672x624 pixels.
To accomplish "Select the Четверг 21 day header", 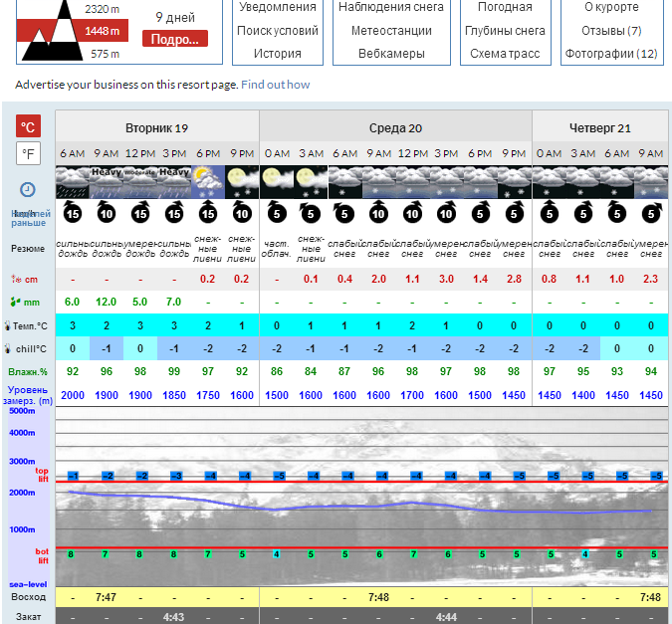I will pos(600,127).
